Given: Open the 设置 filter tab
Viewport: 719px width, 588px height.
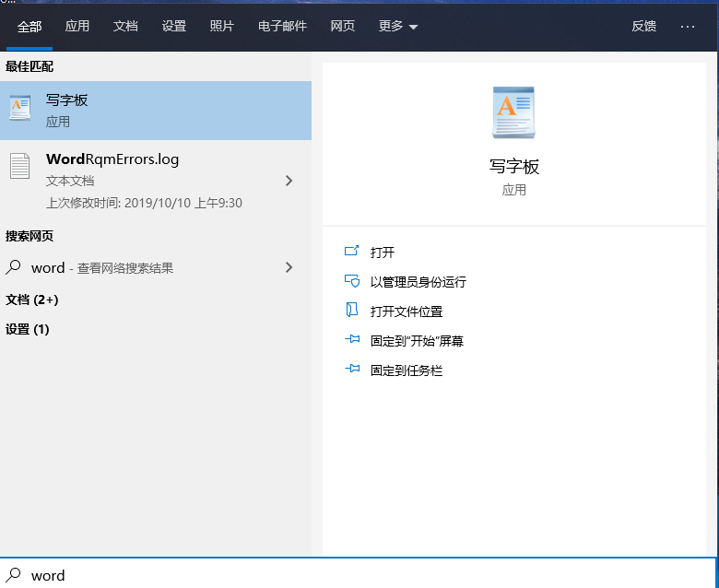Looking at the screenshot, I should tap(174, 26).
